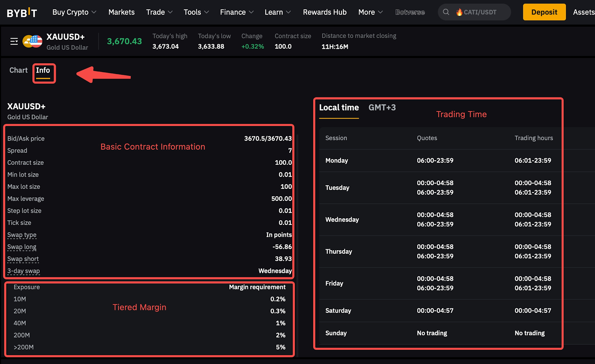Open the Tools dropdown menu
This screenshot has height=364, width=595.
[x=196, y=12]
